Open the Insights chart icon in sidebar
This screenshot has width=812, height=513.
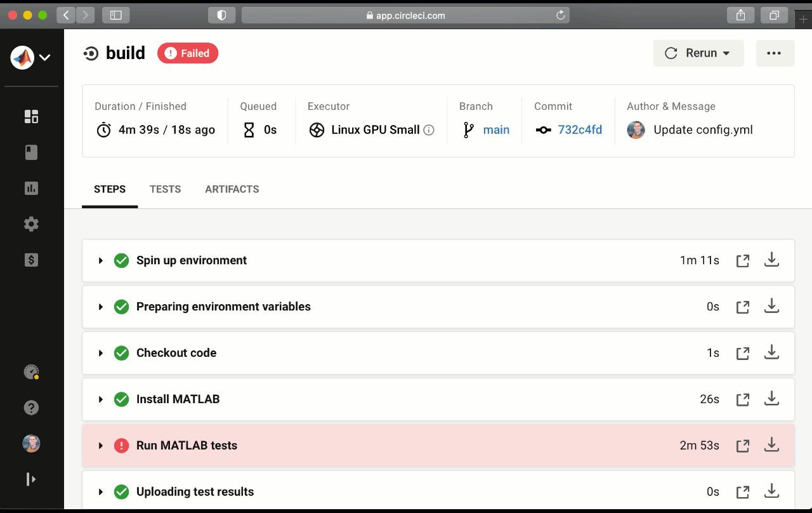tap(31, 188)
